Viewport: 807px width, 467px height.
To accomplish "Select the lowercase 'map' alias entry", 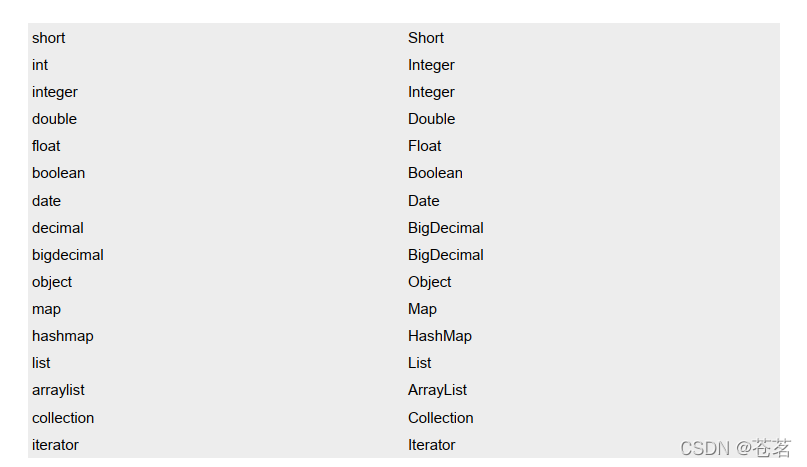I will (x=46, y=309).
